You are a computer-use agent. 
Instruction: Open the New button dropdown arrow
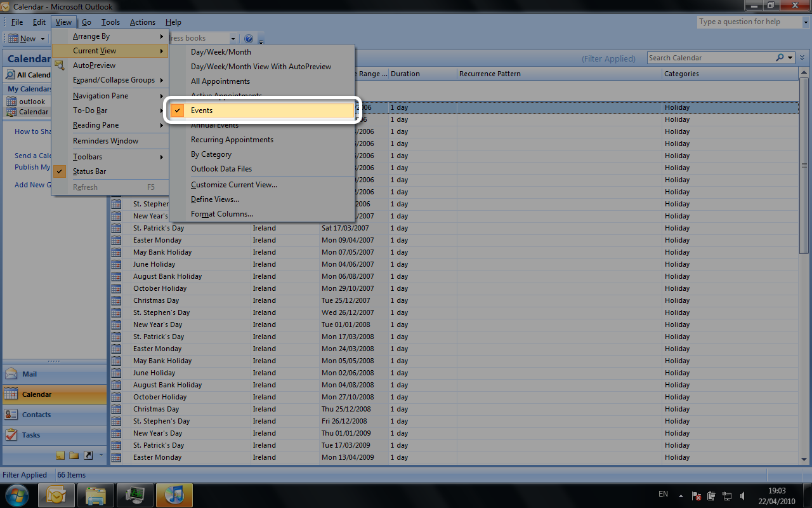[43, 39]
